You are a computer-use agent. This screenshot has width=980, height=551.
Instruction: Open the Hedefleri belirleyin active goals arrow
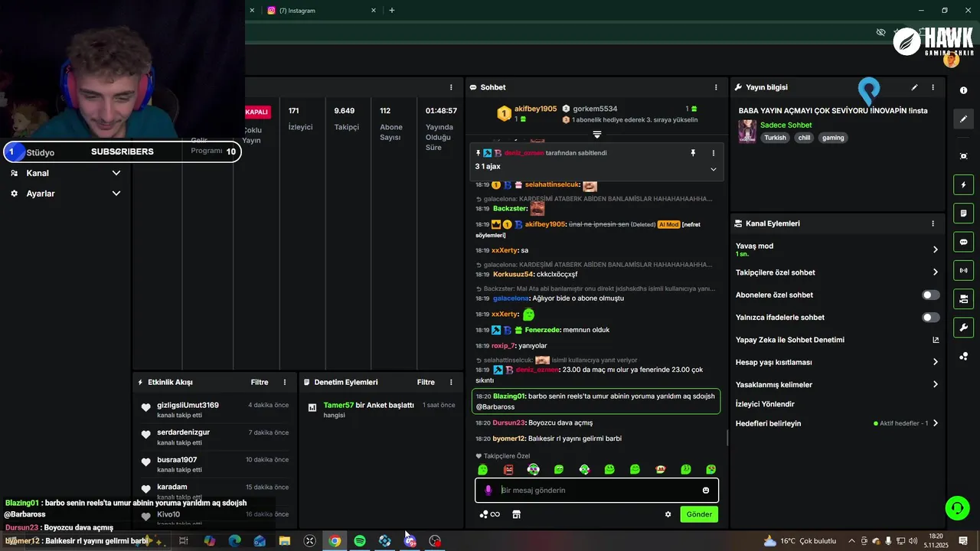tap(935, 423)
